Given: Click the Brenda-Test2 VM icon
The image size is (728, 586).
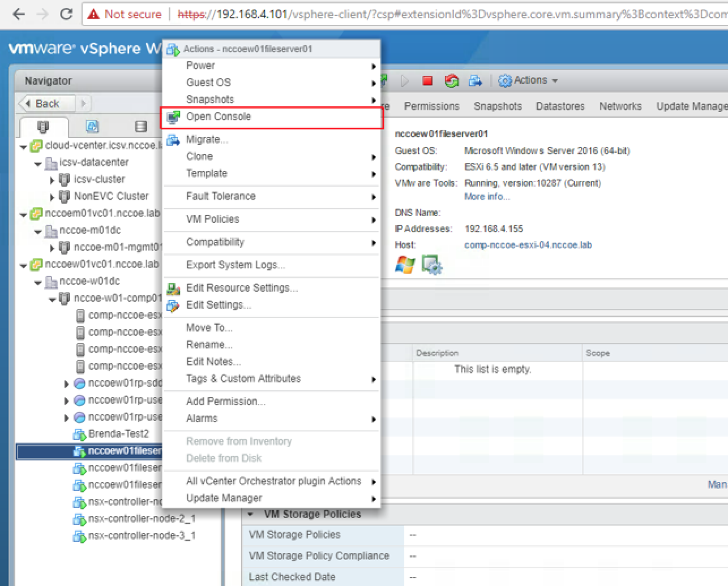Looking at the screenshot, I should pos(79,434).
